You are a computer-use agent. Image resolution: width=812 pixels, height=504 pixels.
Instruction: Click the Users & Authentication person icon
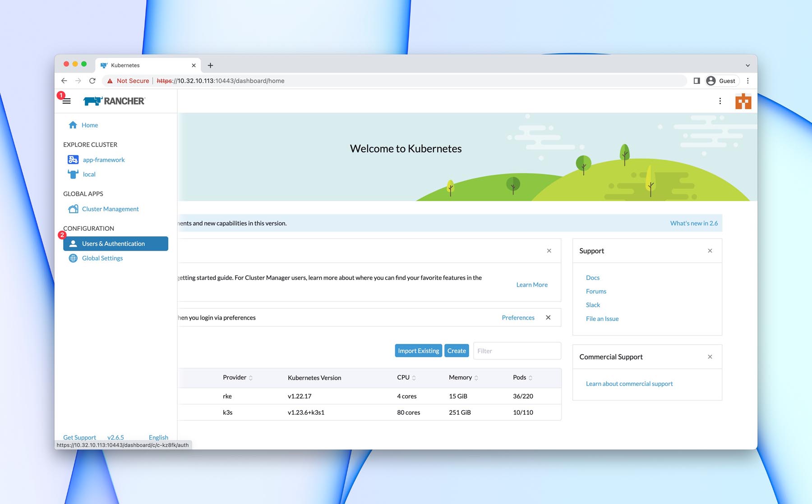click(73, 243)
